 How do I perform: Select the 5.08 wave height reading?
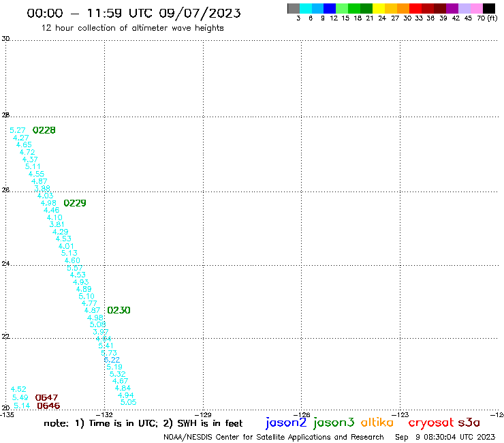coord(97,324)
